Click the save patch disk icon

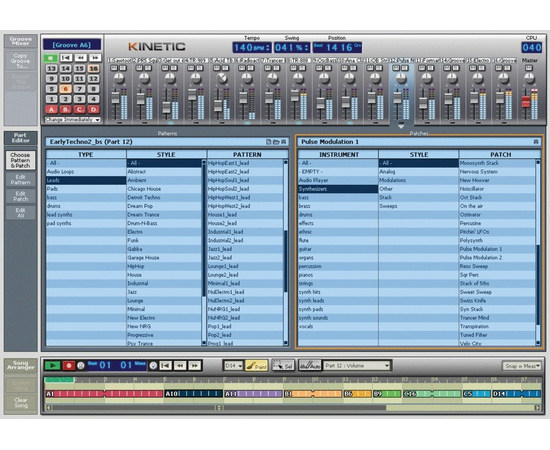[536, 142]
